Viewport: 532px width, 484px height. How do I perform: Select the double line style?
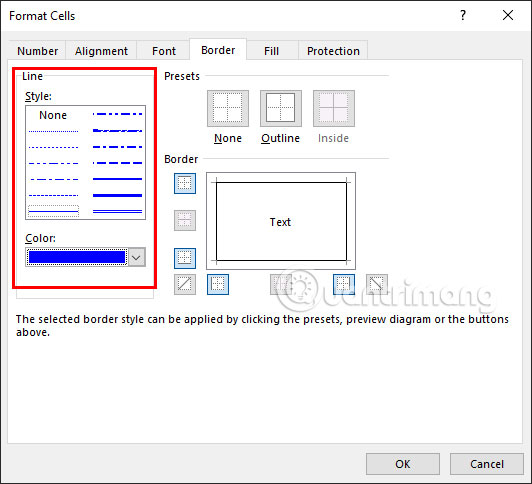tap(117, 212)
